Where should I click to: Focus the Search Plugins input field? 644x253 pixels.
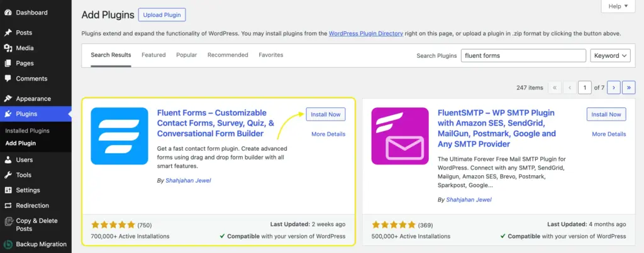tap(523, 56)
